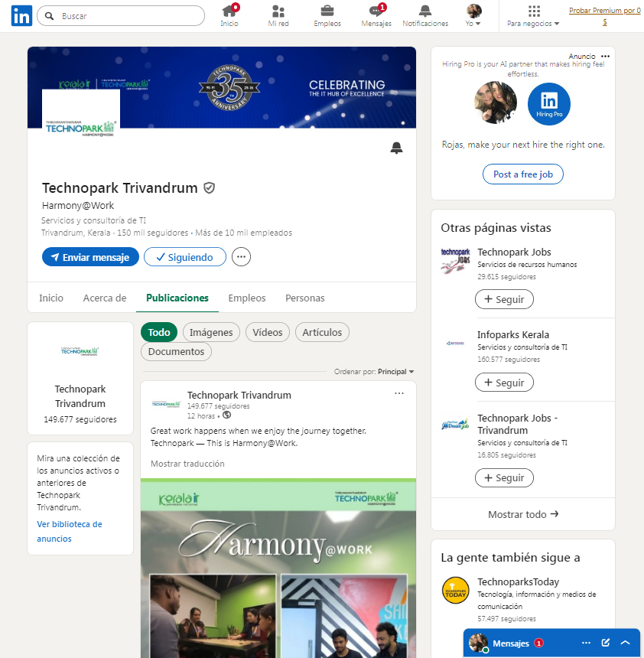Select the Imágenes filter chip
Viewport: 644px width, 658px height.
(x=211, y=332)
